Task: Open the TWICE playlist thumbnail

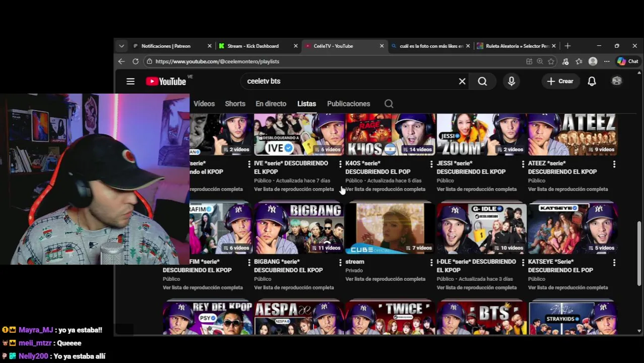Action: pos(391,318)
